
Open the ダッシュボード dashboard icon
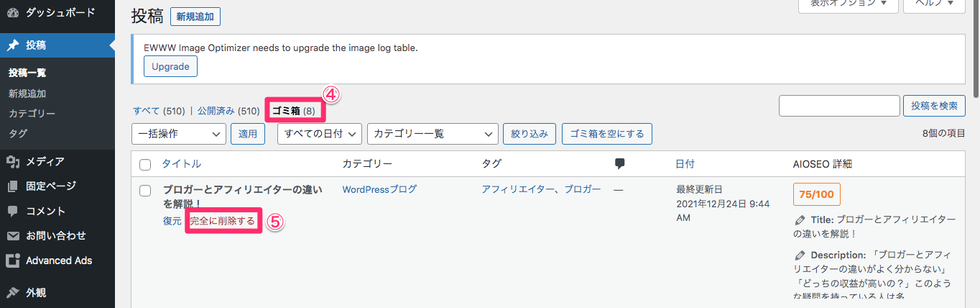click(x=13, y=13)
